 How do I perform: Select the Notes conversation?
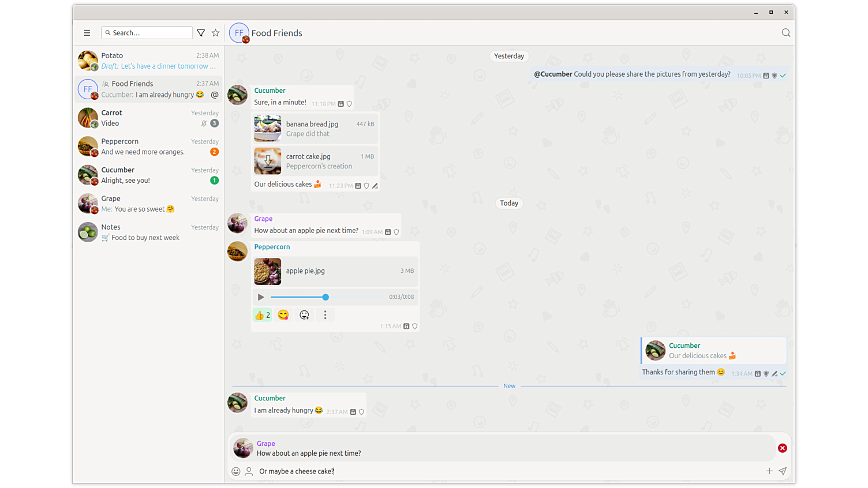(149, 232)
